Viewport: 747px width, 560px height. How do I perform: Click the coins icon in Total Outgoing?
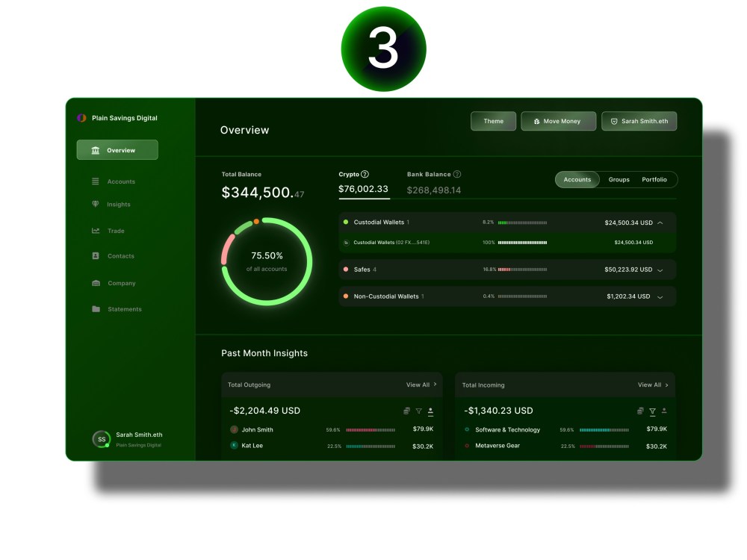406,411
